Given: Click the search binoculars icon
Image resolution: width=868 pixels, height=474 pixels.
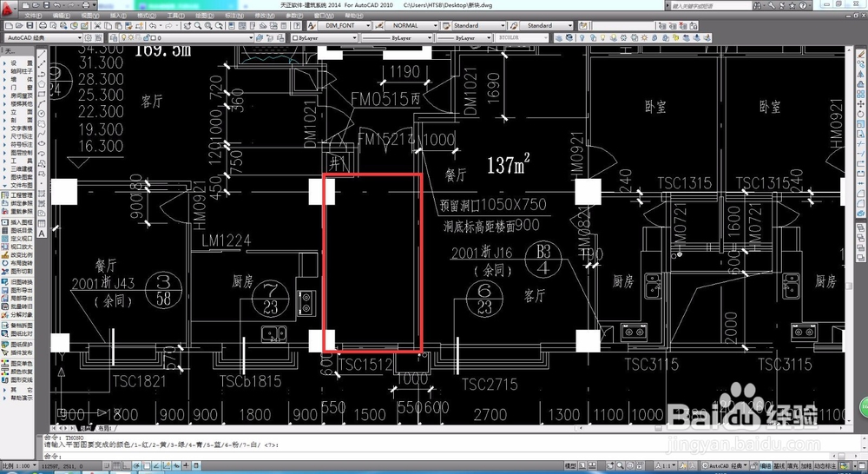Looking at the screenshot, I should click(x=757, y=5).
